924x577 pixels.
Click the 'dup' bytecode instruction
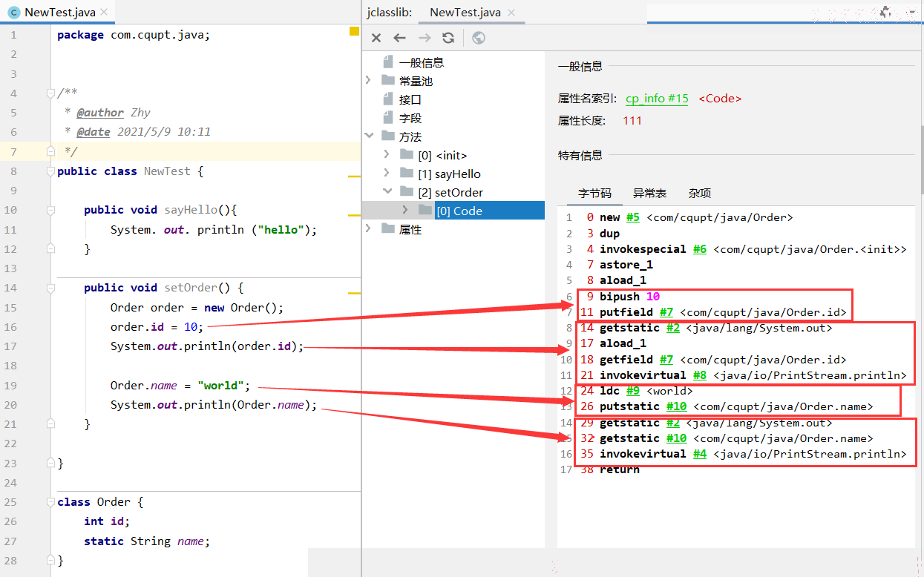(x=609, y=233)
